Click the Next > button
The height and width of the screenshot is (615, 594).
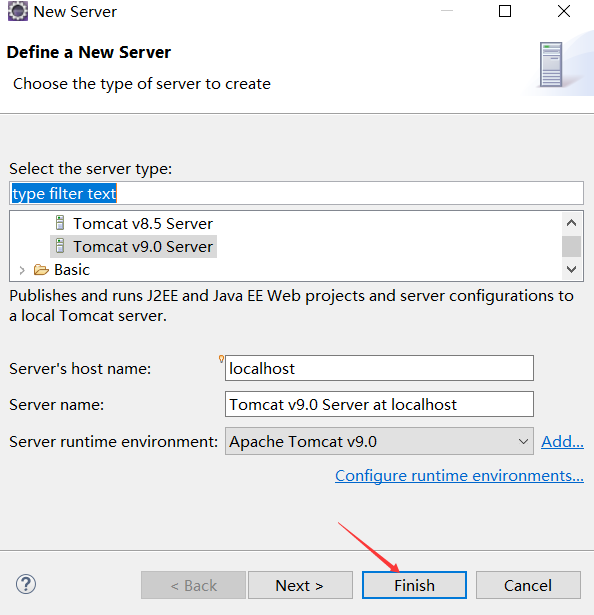(300, 585)
